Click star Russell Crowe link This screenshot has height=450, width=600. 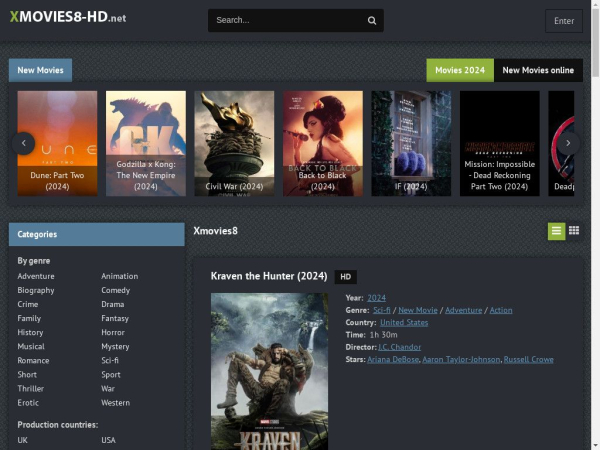[x=528, y=359]
